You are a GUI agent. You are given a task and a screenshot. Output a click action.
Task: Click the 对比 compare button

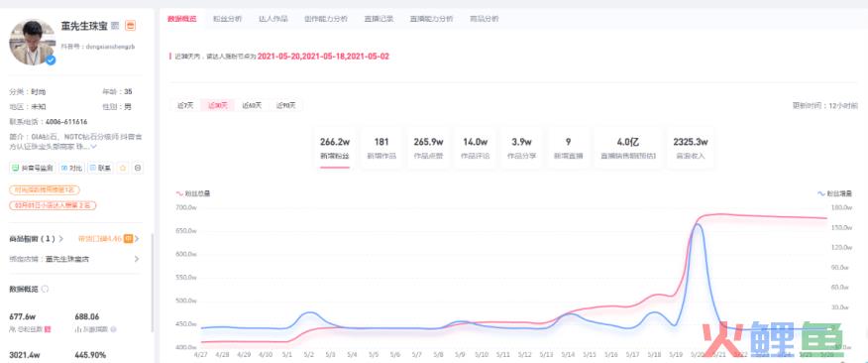click(71, 168)
